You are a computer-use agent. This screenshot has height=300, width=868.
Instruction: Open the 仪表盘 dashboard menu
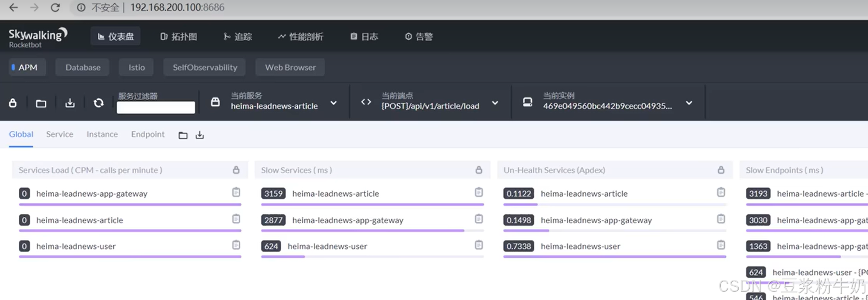coord(116,36)
